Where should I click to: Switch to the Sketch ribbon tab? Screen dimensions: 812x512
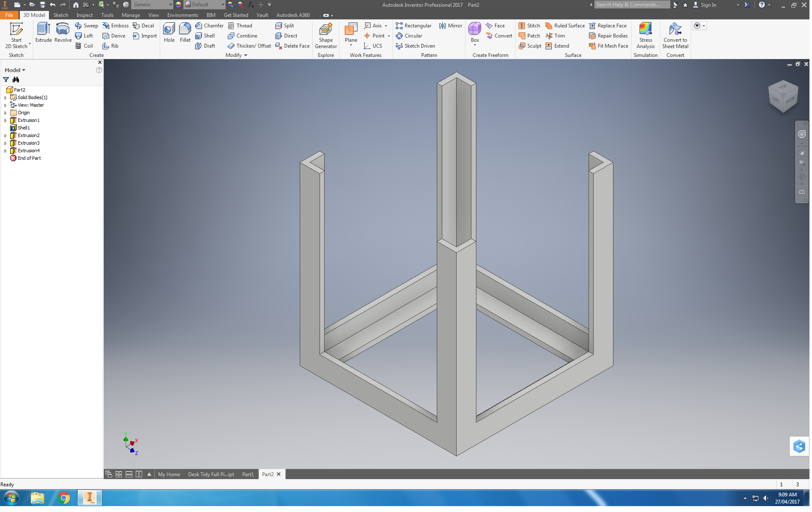(x=61, y=15)
